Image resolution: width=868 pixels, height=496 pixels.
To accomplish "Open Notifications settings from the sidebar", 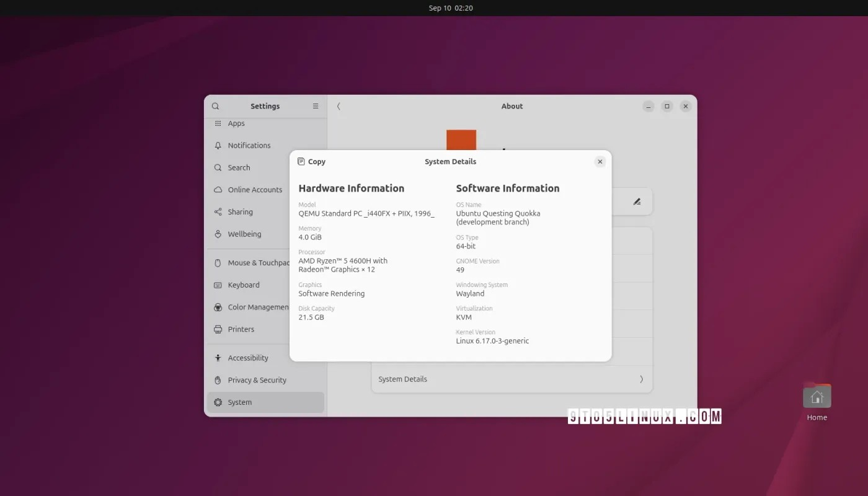I will coord(249,145).
